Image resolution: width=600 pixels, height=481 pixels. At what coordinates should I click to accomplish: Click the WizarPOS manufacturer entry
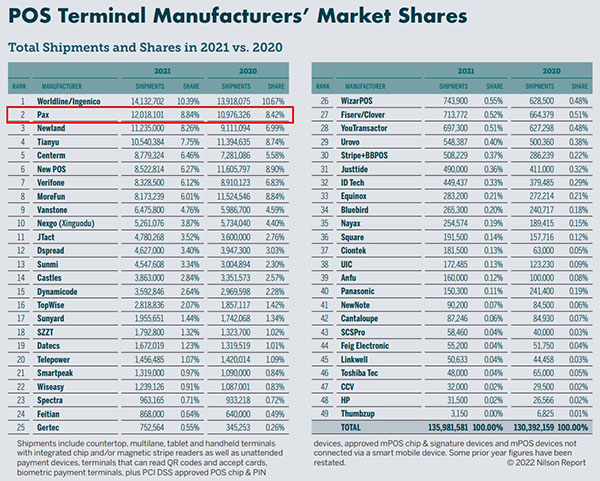tap(357, 101)
